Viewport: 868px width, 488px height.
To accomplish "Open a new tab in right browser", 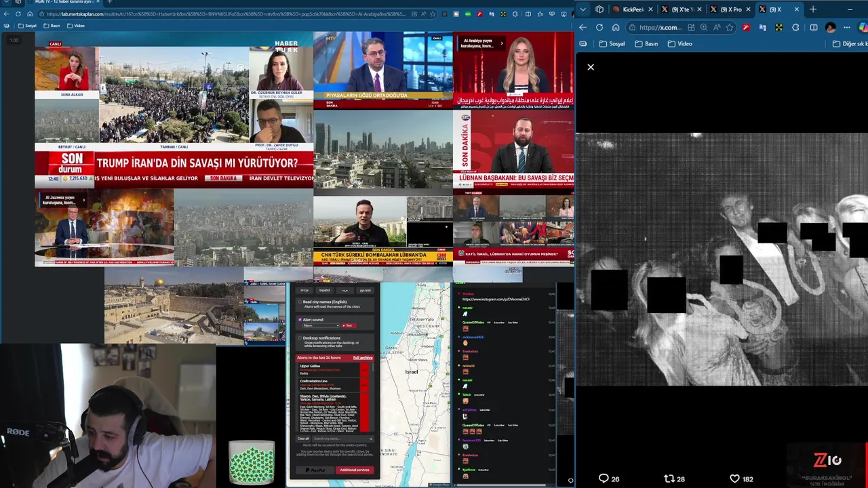I will (813, 9).
